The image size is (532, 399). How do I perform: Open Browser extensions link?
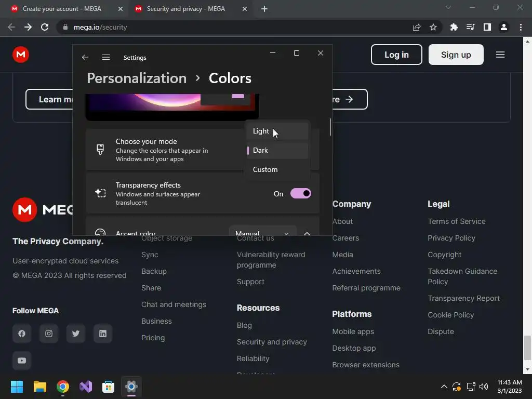pyautogui.click(x=365, y=365)
